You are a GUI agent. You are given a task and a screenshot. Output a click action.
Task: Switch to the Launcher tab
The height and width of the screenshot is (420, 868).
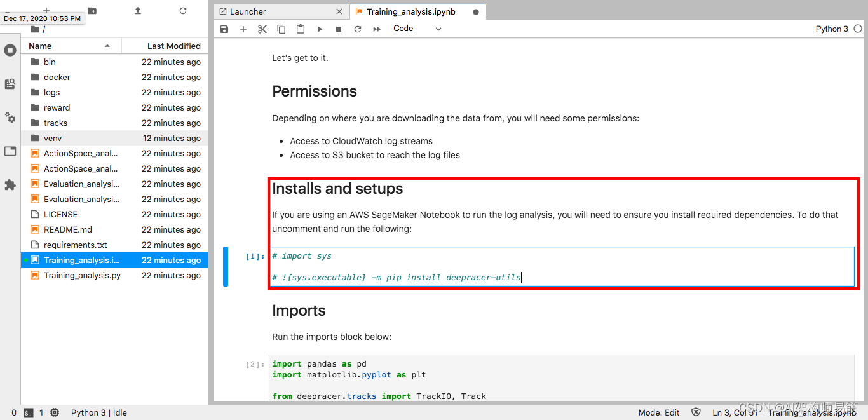(x=248, y=11)
